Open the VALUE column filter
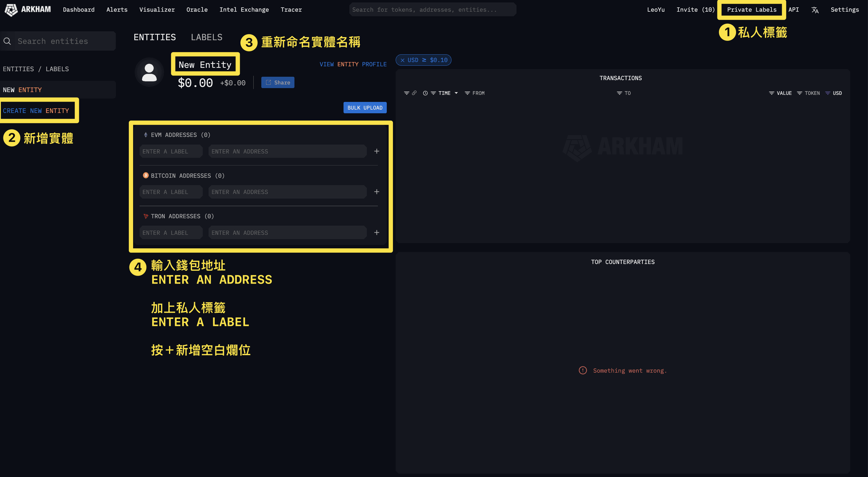868x477 pixels. coord(772,93)
